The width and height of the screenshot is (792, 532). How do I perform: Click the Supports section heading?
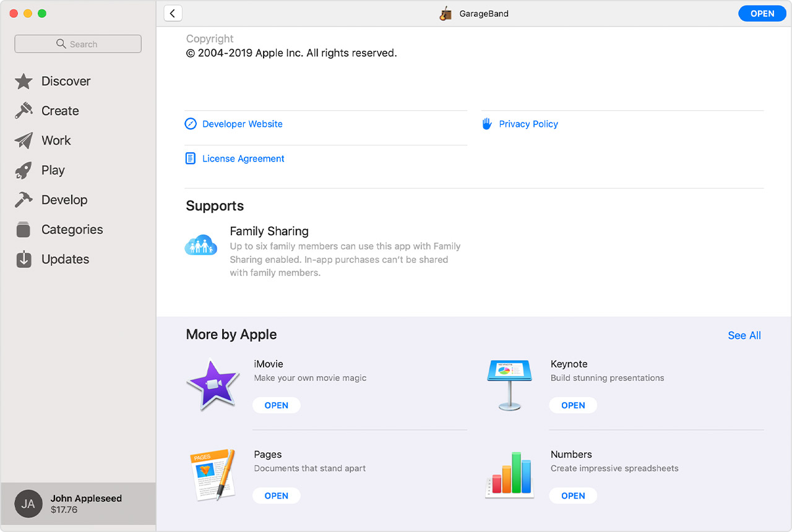coord(215,206)
